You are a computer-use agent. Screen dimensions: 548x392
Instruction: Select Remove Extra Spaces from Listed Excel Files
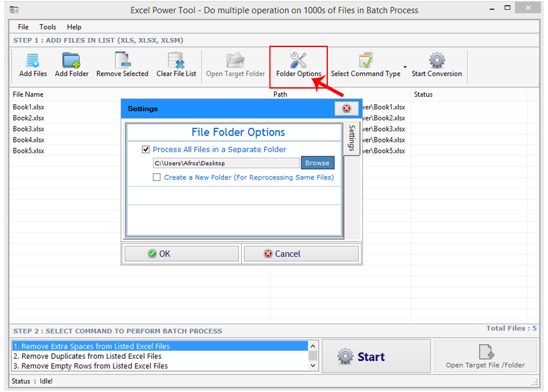(160, 346)
